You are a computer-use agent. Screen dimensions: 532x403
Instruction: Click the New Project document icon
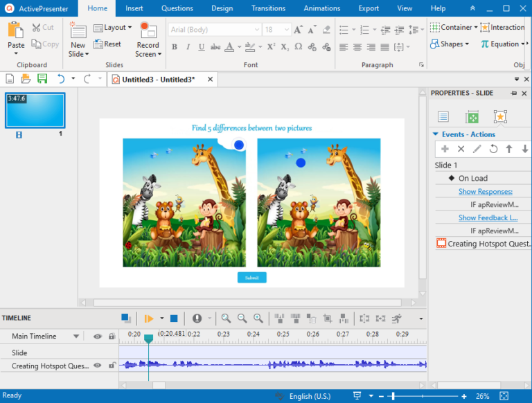coord(10,79)
